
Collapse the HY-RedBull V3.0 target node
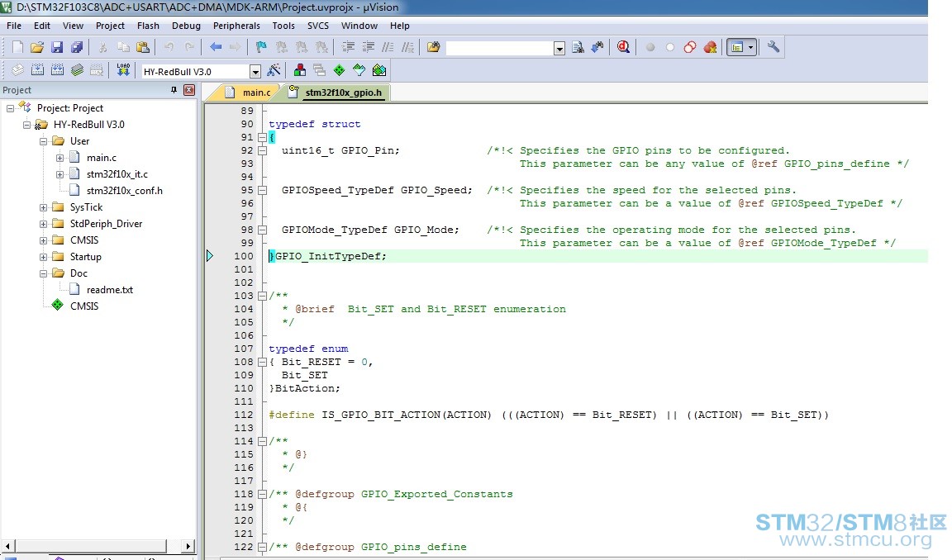coord(26,125)
